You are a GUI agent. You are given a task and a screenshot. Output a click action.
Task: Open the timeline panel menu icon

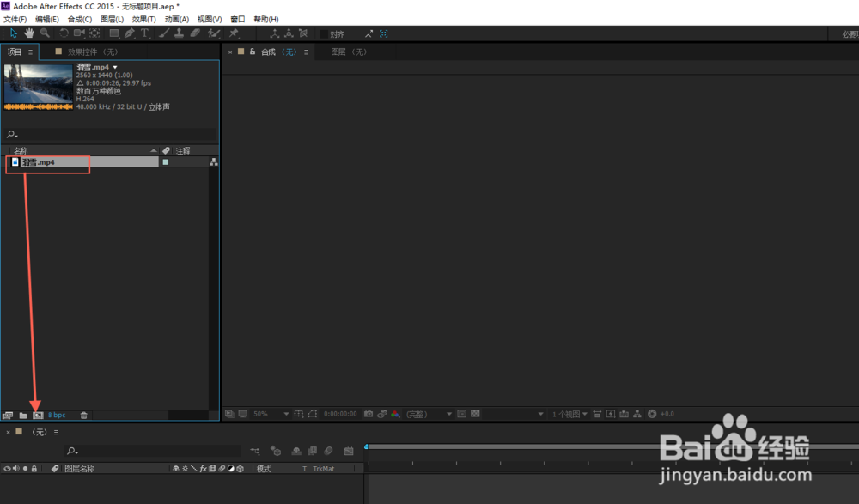(56, 432)
